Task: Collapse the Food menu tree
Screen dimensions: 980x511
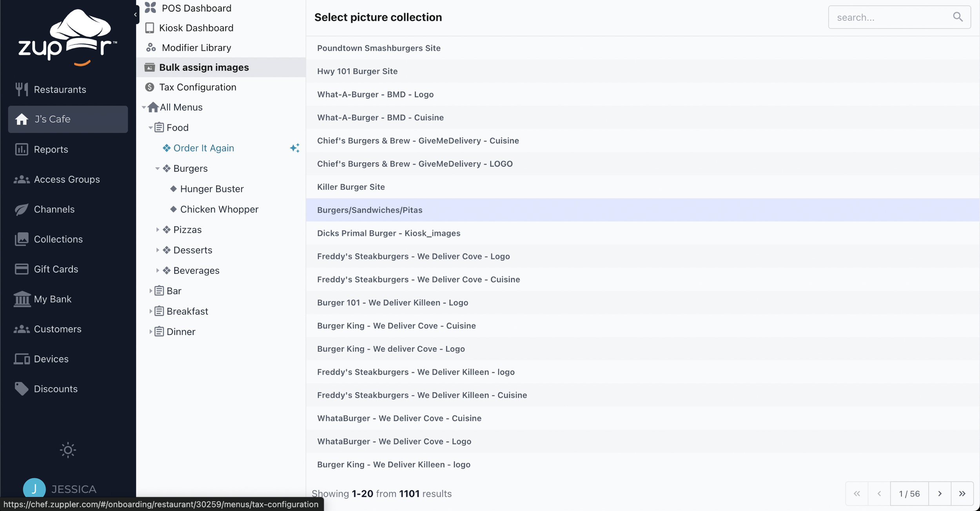Action: pyautogui.click(x=151, y=128)
